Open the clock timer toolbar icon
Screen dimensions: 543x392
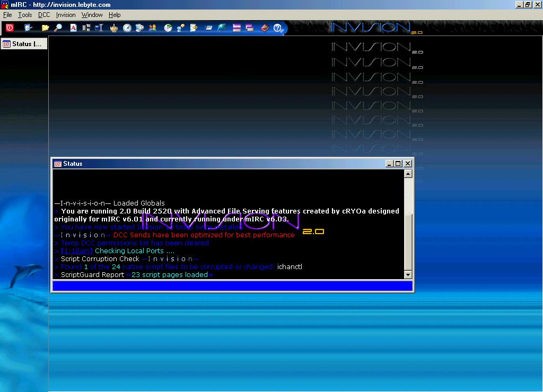[127, 28]
